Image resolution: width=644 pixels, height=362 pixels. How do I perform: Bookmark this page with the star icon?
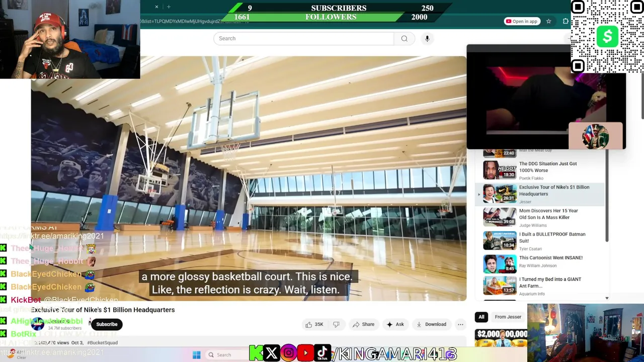coord(548,21)
